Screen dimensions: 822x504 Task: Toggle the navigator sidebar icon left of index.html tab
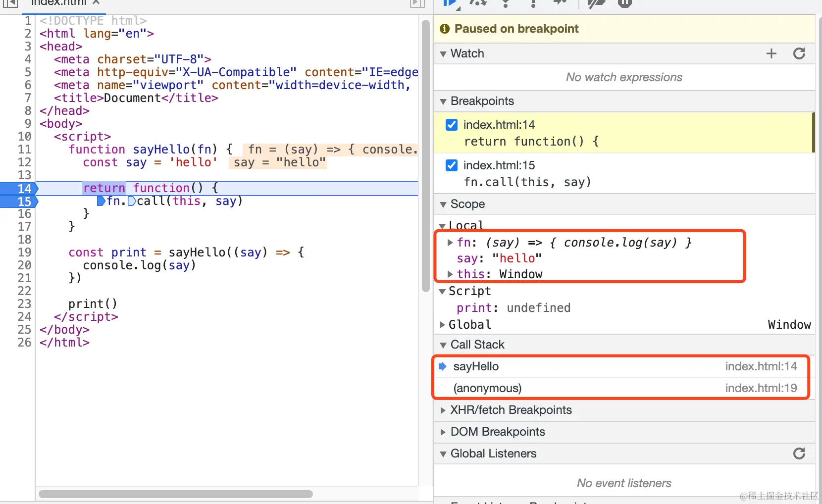10,3
